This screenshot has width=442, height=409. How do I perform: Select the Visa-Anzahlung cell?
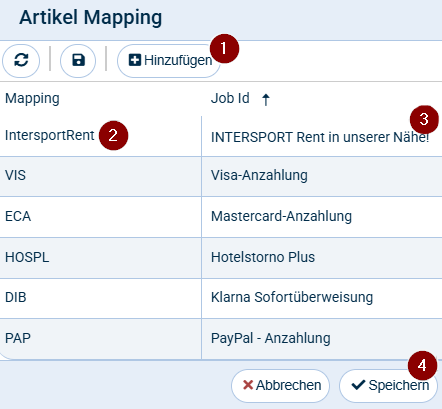coord(322,176)
